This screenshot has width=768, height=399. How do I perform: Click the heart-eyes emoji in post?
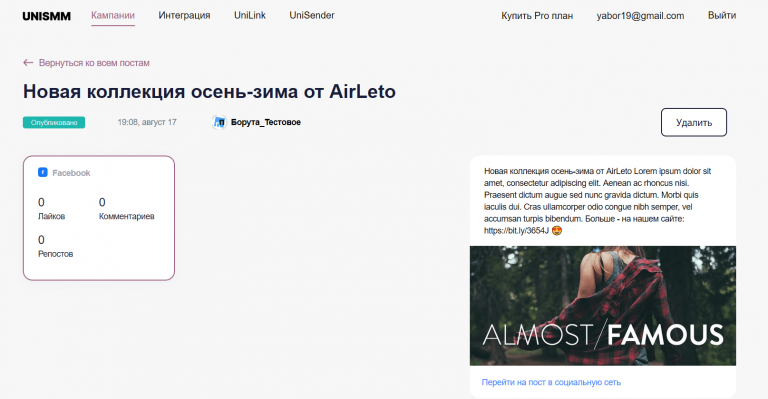557,231
